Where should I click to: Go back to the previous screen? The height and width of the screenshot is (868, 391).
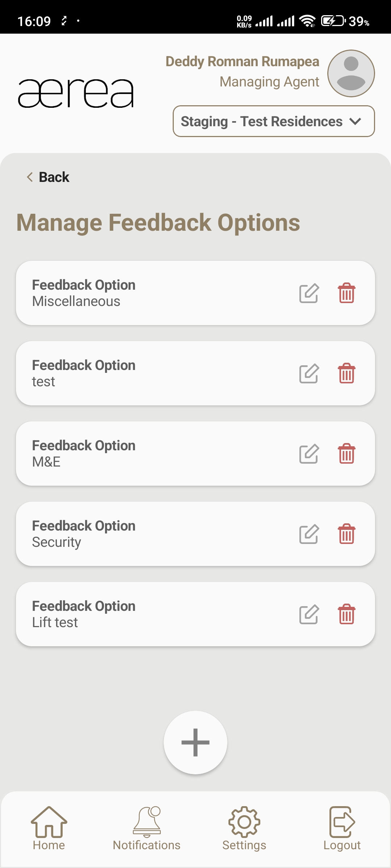coord(48,177)
